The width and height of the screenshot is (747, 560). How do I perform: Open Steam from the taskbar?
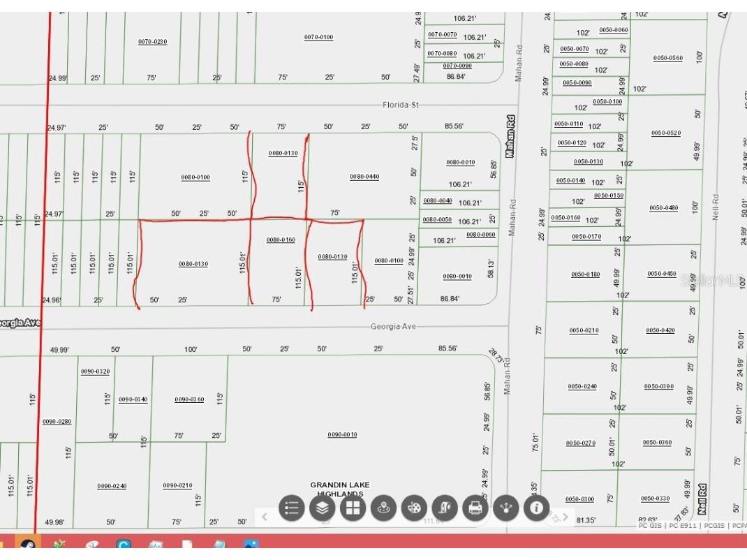(29, 545)
